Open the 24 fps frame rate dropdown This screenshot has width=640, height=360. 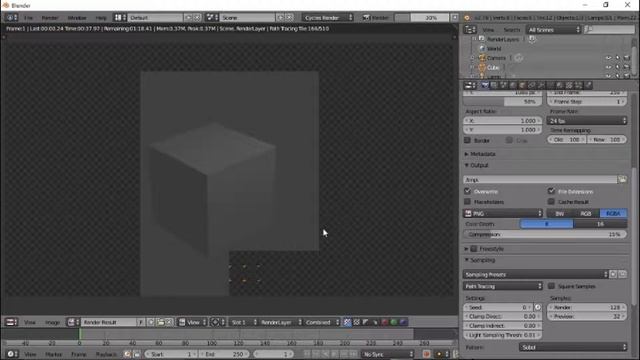[x=587, y=121]
